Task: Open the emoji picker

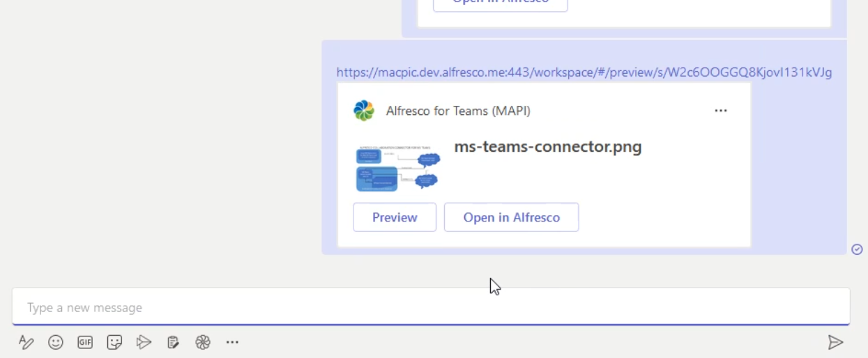Action: [56, 342]
